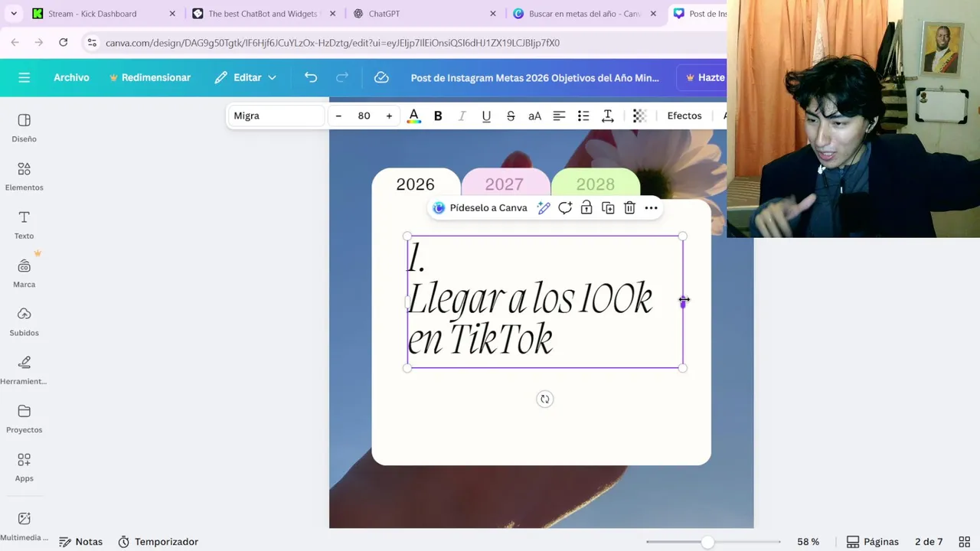
Task: Click the browser address bar URL
Action: coord(332,43)
